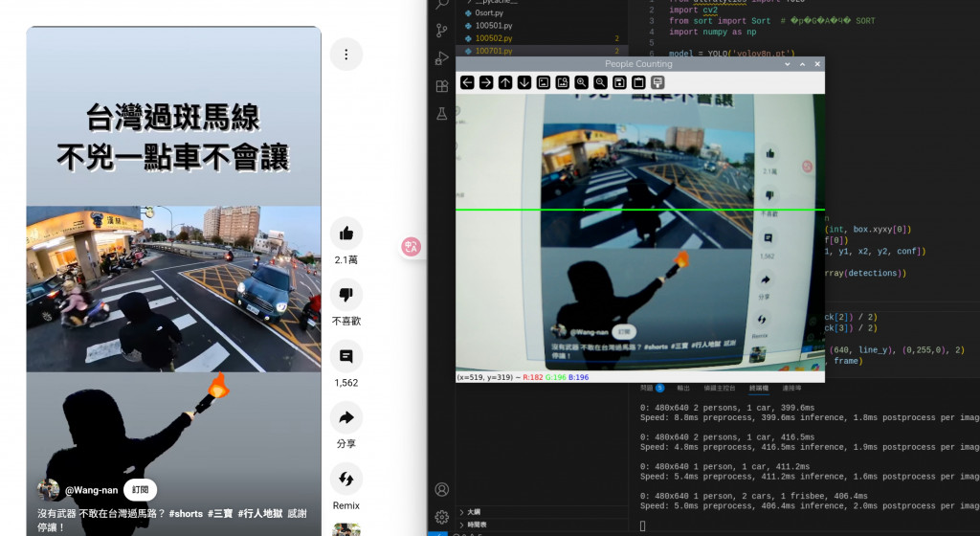Viewport: 980px width, 536px height.
Task: Dislike the YouTube Short
Action: (346, 294)
